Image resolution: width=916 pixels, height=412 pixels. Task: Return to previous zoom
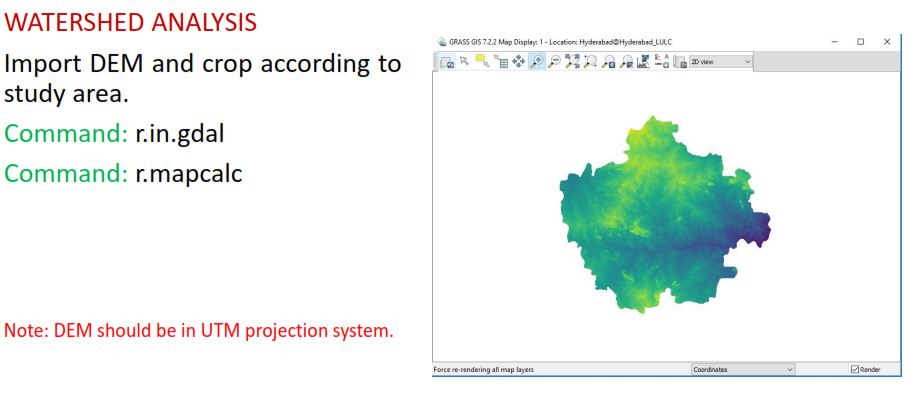[x=608, y=62]
